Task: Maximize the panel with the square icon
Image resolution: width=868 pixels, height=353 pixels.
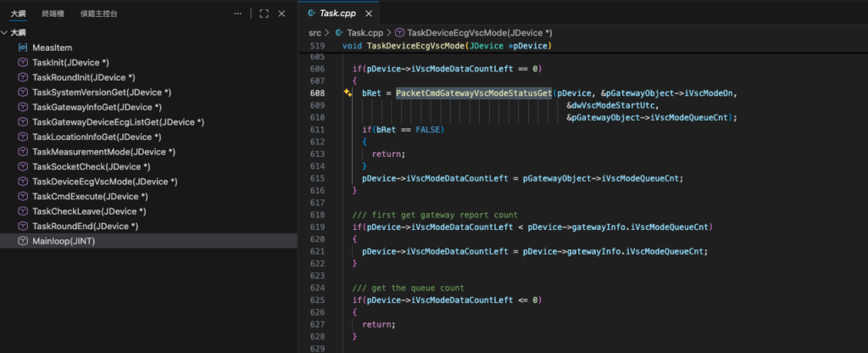Action: tap(264, 14)
